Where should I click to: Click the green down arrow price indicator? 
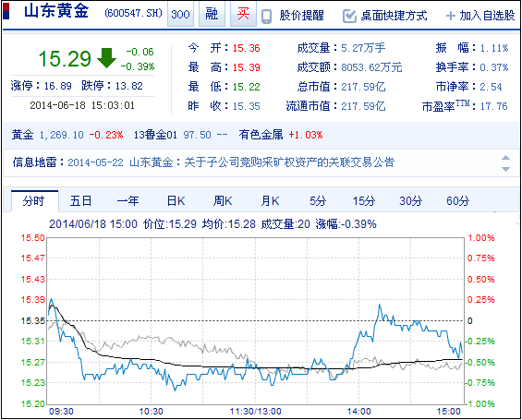pos(106,58)
